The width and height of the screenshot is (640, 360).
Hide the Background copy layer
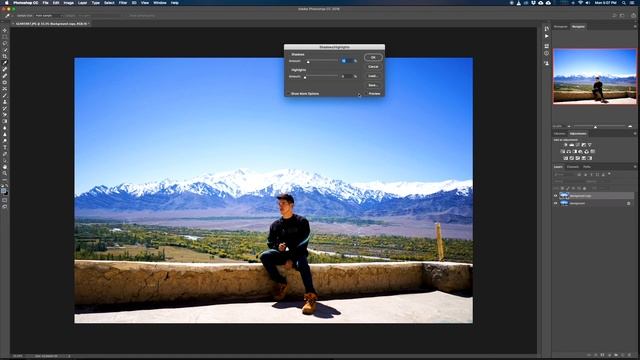pos(556,196)
